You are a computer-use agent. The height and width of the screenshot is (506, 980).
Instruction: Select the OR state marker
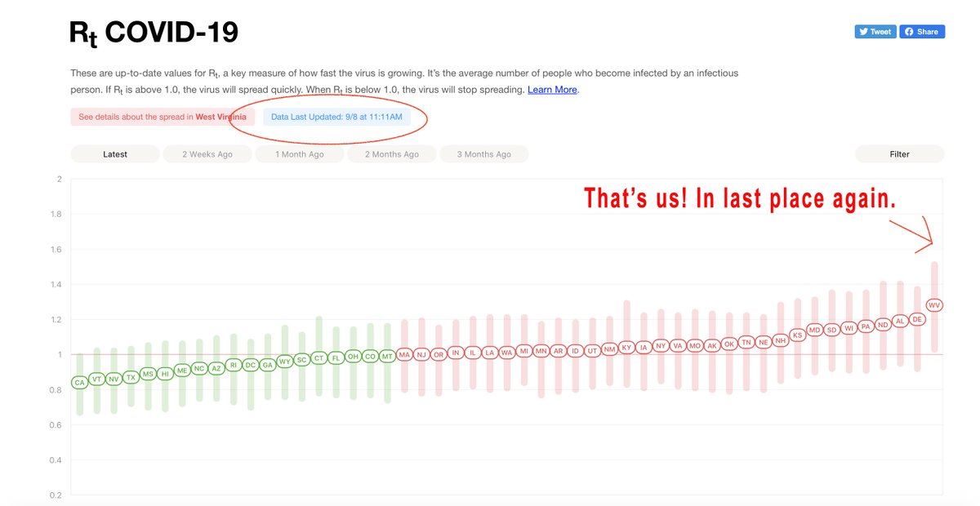coord(439,354)
